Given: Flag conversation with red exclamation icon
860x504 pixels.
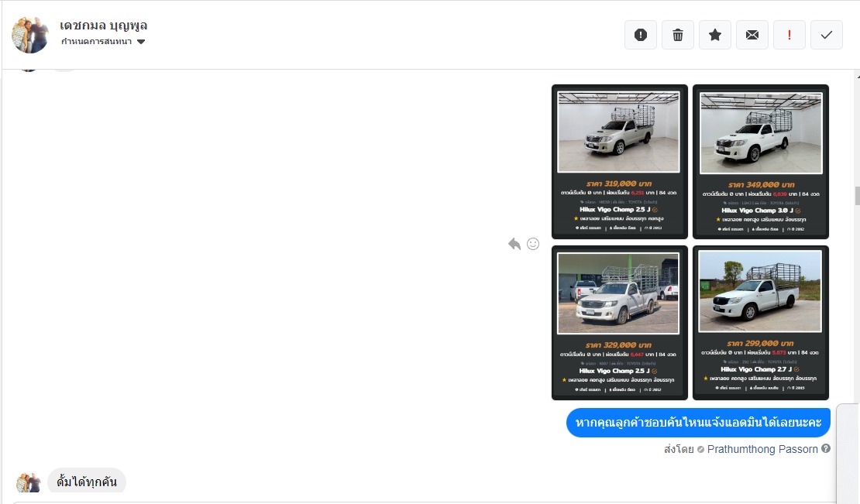Looking at the screenshot, I should [x=789, y=35].
